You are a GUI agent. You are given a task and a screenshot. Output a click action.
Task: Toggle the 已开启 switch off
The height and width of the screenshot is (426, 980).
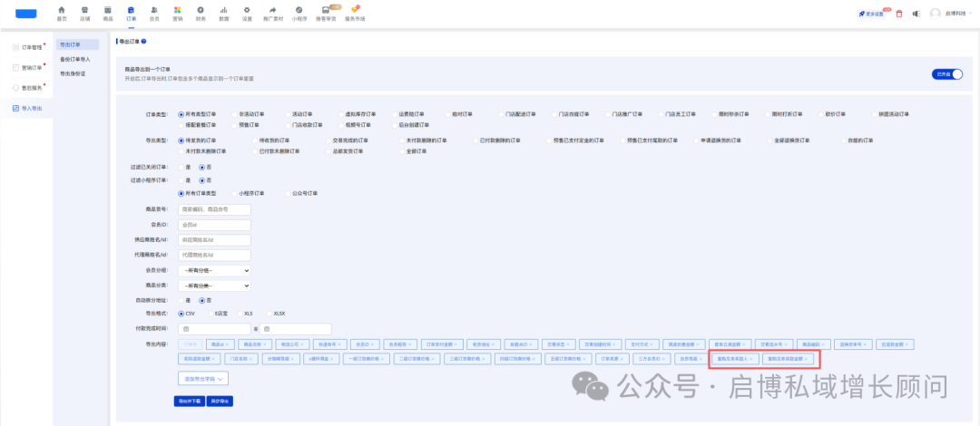pos(946,74)
